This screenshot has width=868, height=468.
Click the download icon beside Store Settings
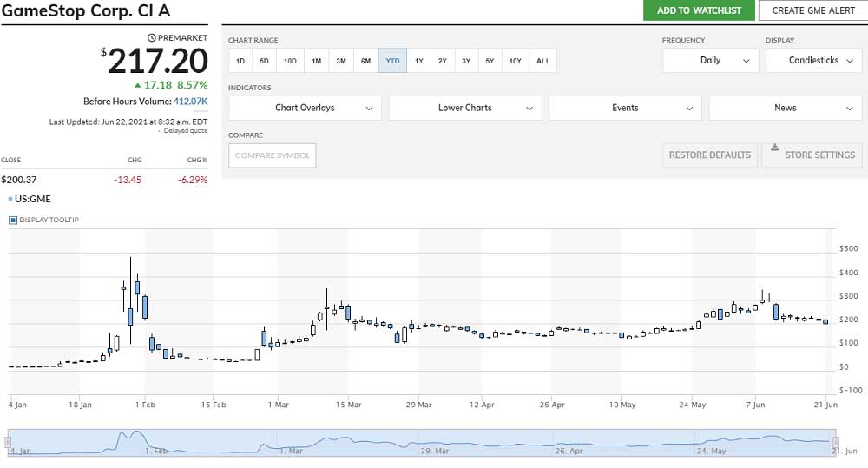775,148
